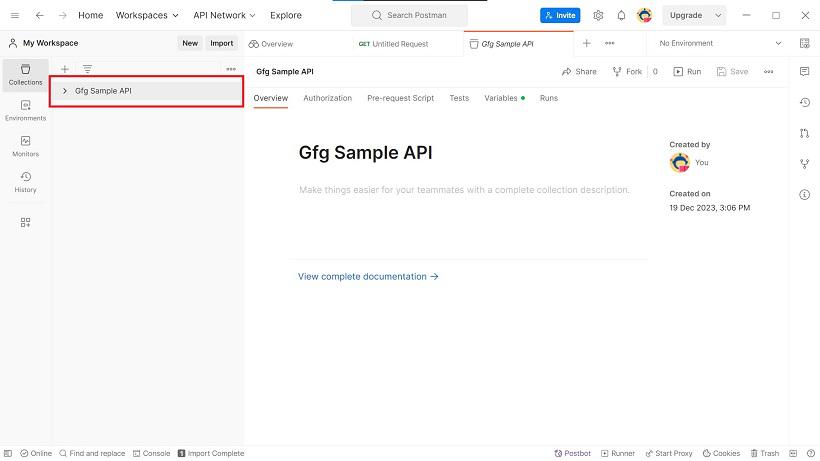Click the New button

tap(190, 43)
